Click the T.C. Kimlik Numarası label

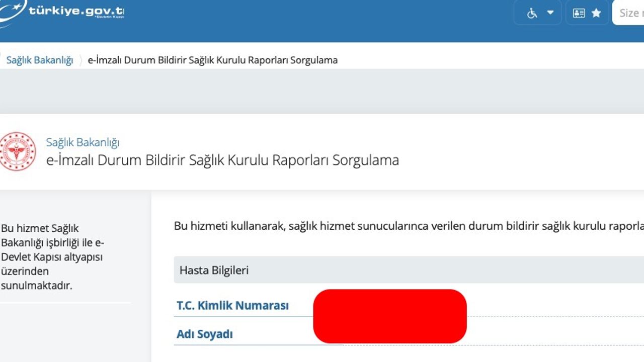[232, 305]
